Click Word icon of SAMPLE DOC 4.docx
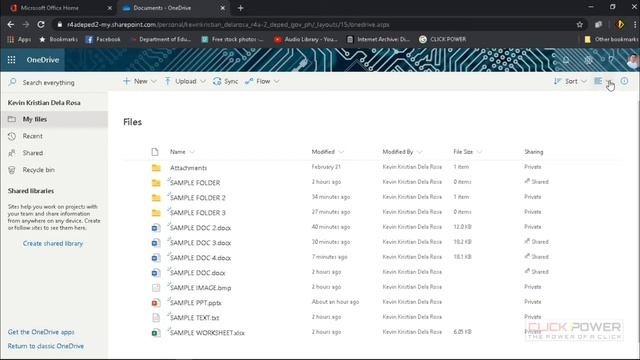This screenshot has height=360, width=640. (x=156, y=258)
